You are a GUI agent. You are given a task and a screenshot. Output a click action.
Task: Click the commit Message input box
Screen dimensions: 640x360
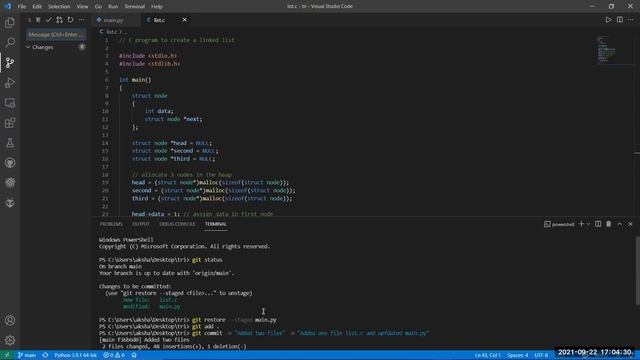tap(56, 35)
